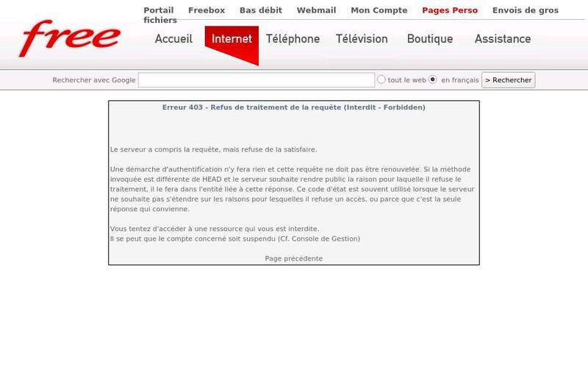Click the Portail link in top menu
The image size is (588, 368).
click(159, 10)
